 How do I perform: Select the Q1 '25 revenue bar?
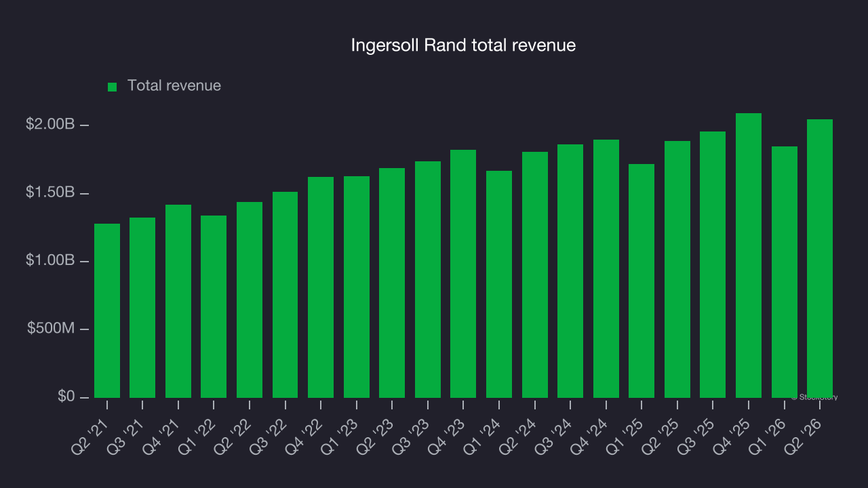(642, 281)
